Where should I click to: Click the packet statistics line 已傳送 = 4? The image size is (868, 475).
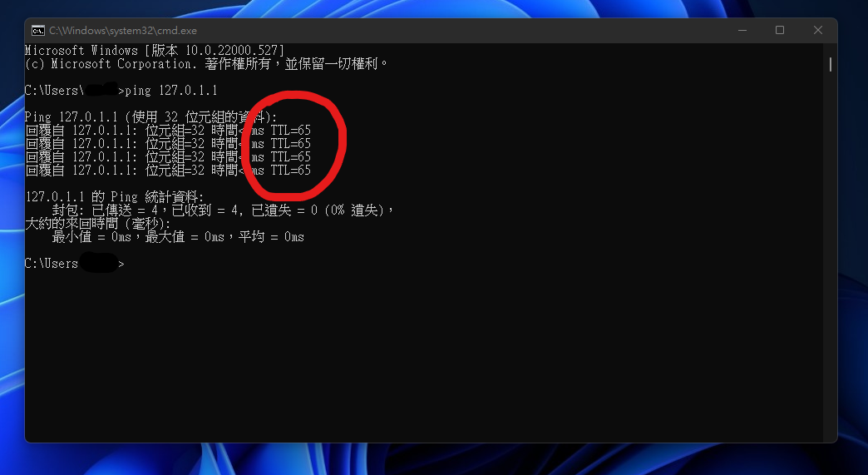pyautogui.click(x=223, y=210)
